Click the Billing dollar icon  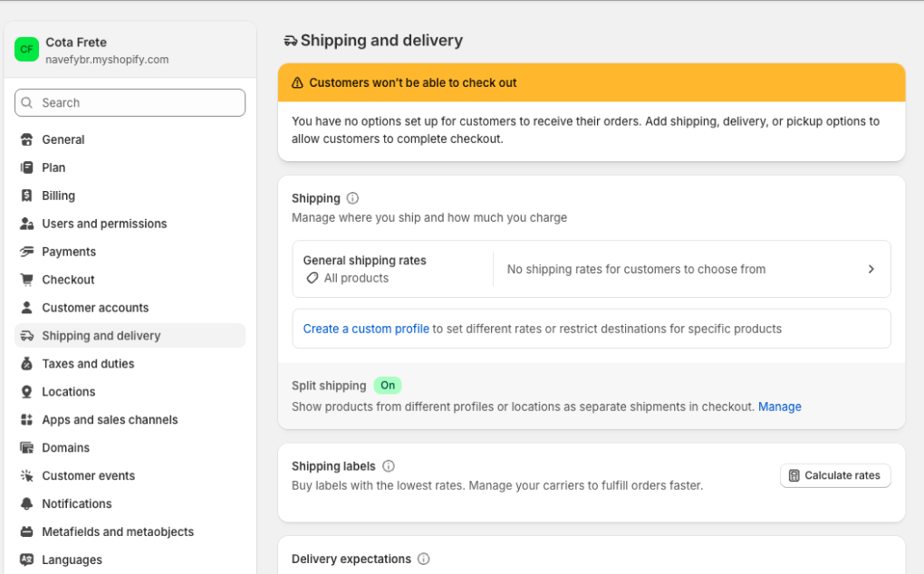click(26, 196)
